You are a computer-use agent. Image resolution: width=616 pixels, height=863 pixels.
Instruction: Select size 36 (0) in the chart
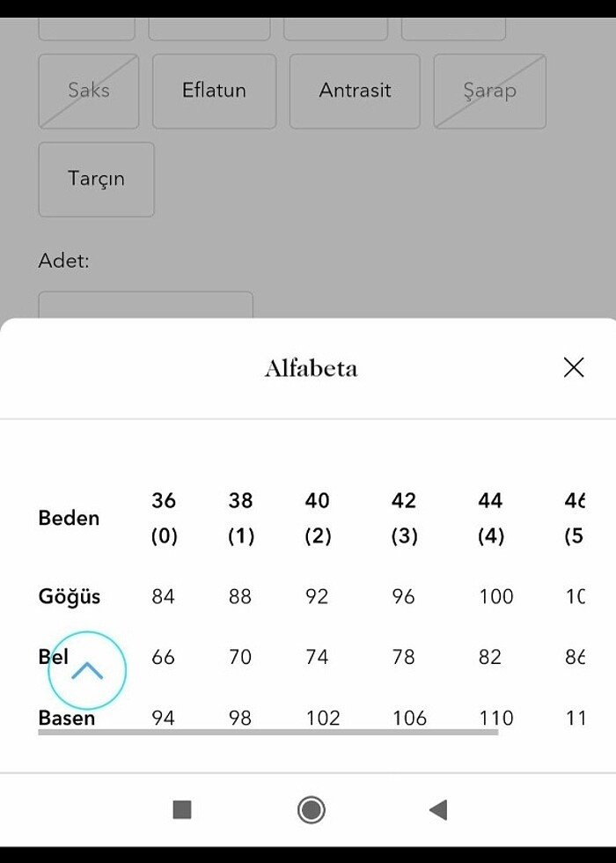click(x=163, y=518)
